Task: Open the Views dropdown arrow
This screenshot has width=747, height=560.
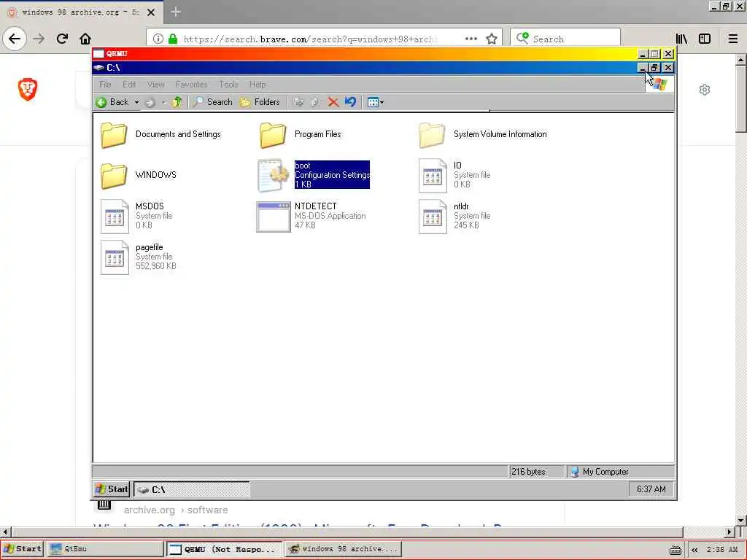Action: (x=382, y=102)
